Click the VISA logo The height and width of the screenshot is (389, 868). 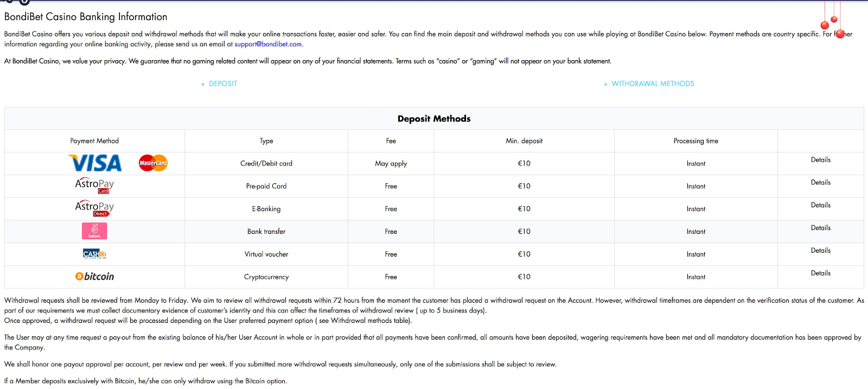(x=95, y=163)
